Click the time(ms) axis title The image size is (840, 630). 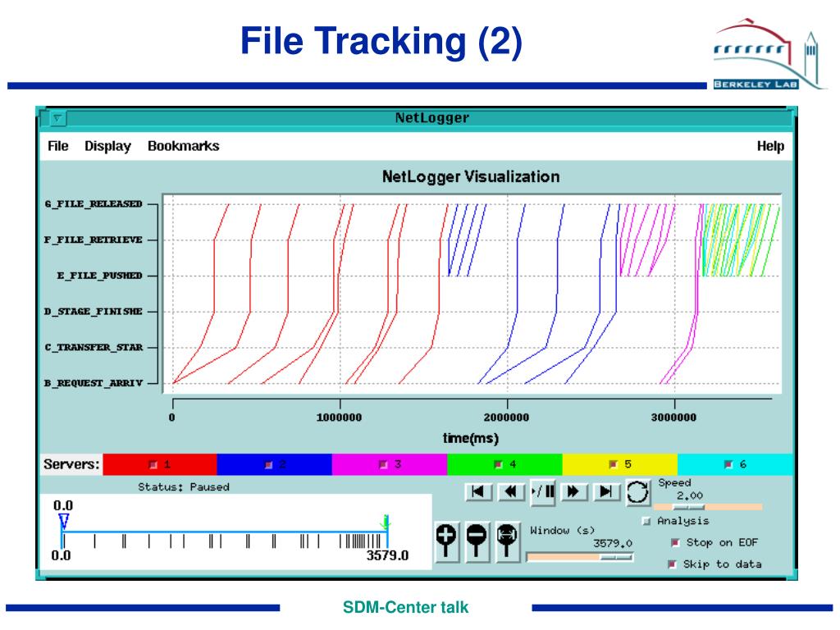[x=470, y=438]
